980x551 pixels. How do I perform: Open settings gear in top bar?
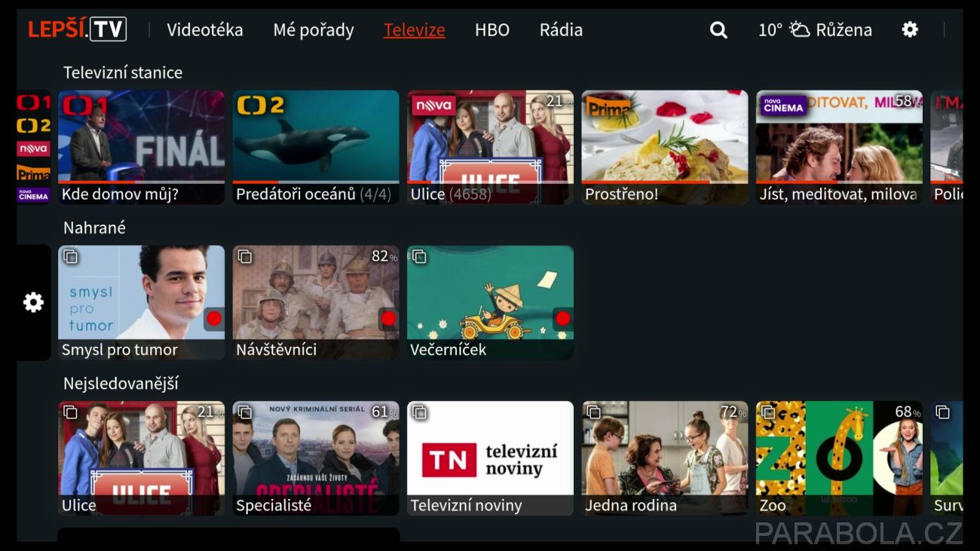(910, 29)
